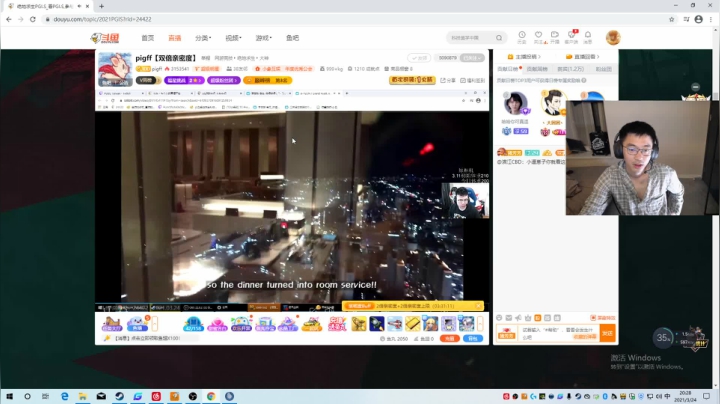Switch to the 粉丝团 tab
The height and width of the screenshot is (404, 720).
point(603,69)
